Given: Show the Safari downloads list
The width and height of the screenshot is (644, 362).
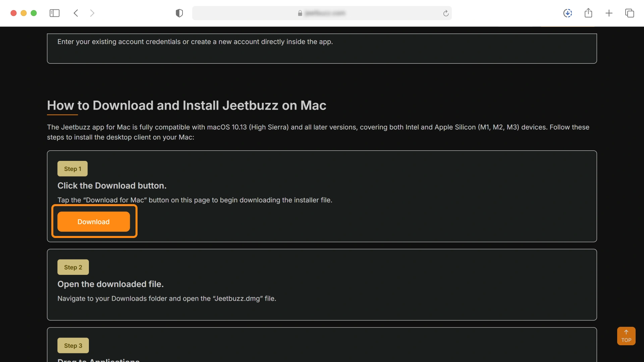Looking at the screenshot, I should point(568,13).
